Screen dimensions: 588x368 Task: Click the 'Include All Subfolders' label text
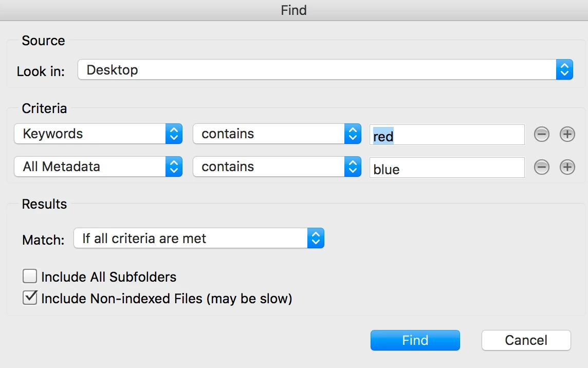point(108,277)
